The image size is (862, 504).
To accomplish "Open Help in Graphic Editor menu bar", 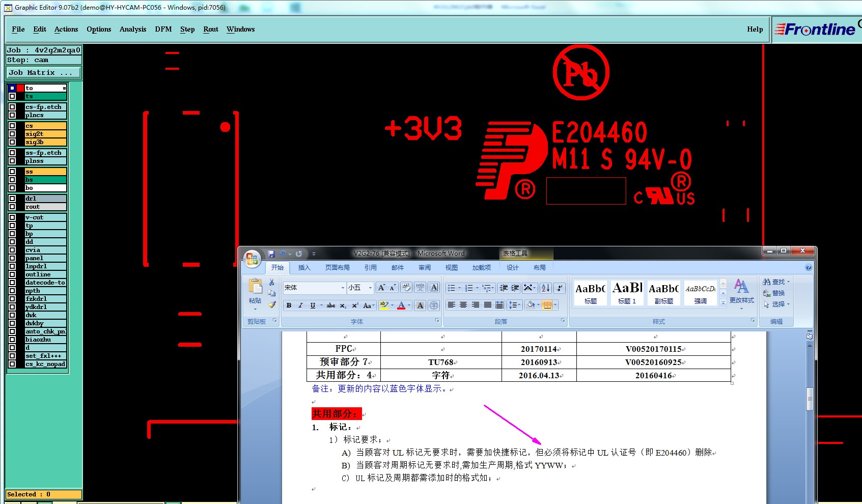I will point(755,29).
